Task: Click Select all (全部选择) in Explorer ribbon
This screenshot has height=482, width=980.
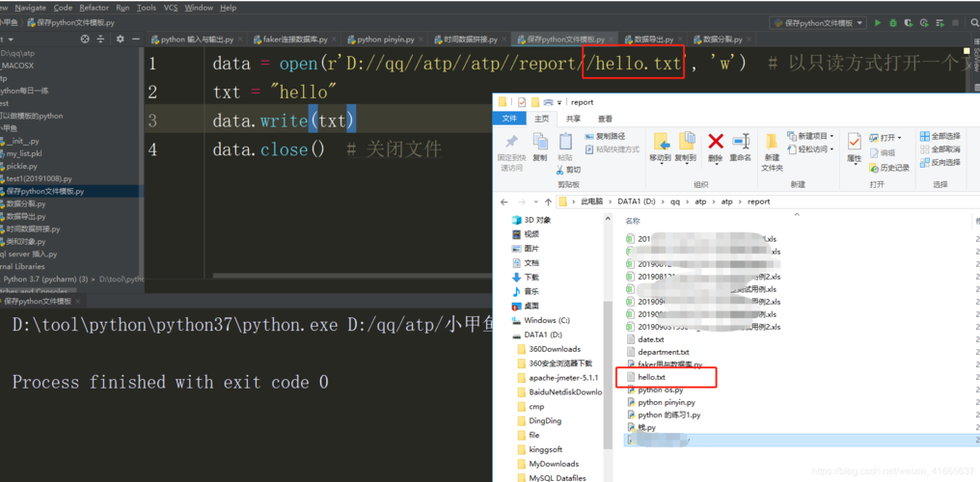Action: tap(940, 136)
